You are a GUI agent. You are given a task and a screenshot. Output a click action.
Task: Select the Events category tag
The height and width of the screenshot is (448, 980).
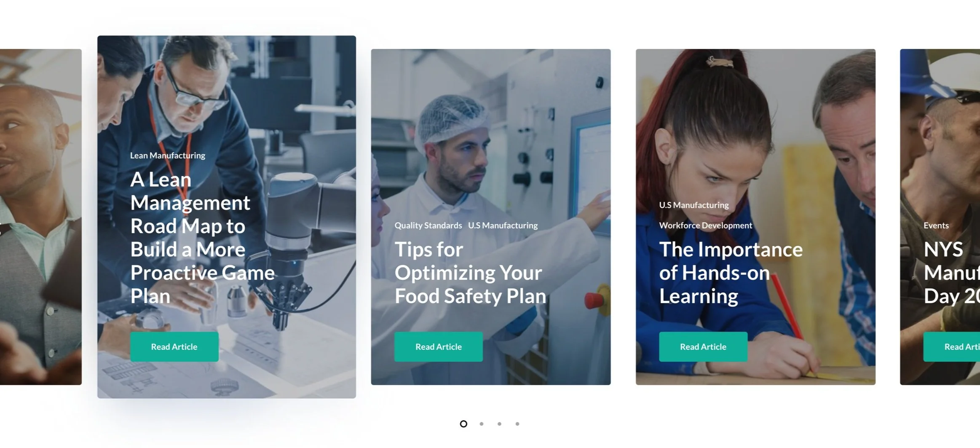[x=936, y=225]
